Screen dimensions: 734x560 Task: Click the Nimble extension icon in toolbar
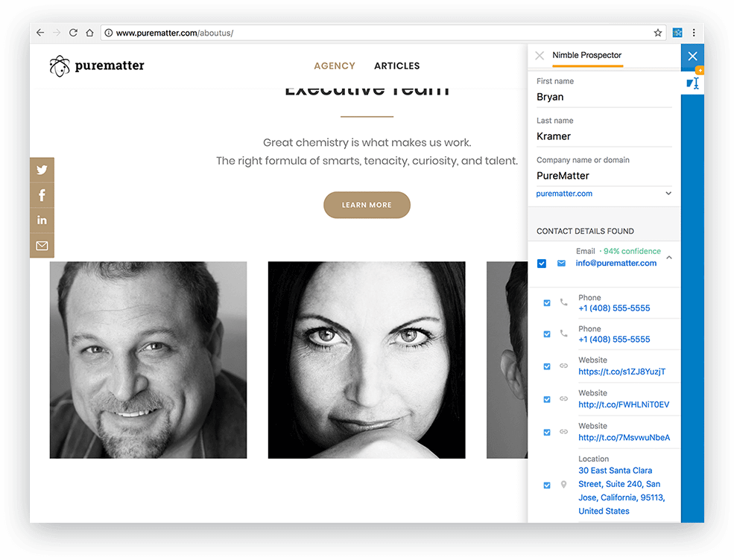[x=677, y=33]
